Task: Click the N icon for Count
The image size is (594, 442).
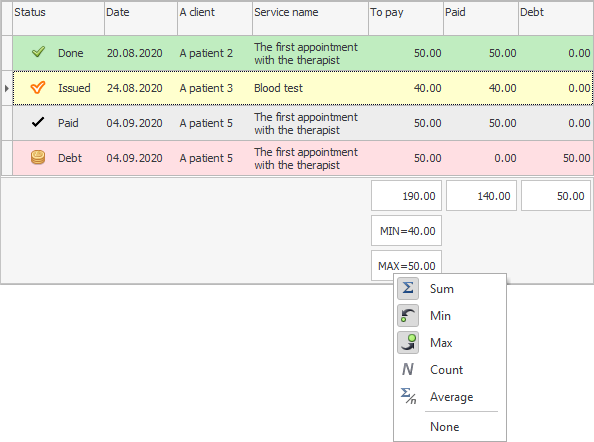Action: coord(408,369)
